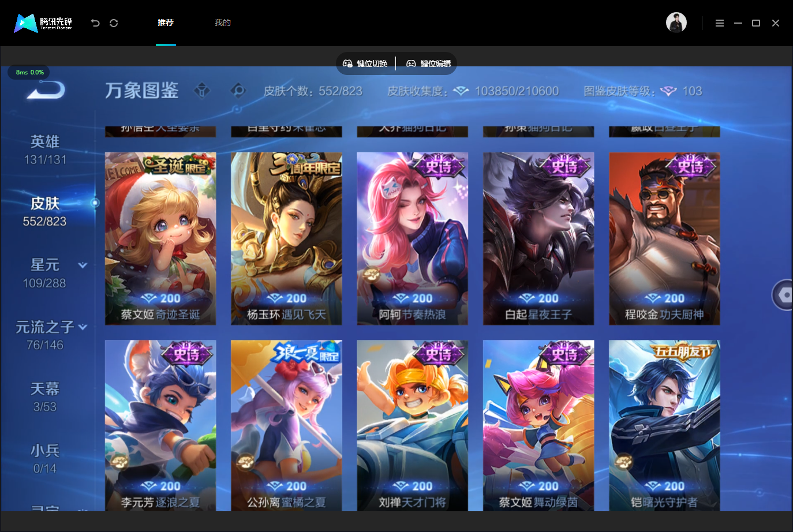Image resolution: width=793 pixels, height=532 pixels.
Task: Click the second emblem icon after 万象图鉴
Action: pyautogui.click(x=238, y=91)
